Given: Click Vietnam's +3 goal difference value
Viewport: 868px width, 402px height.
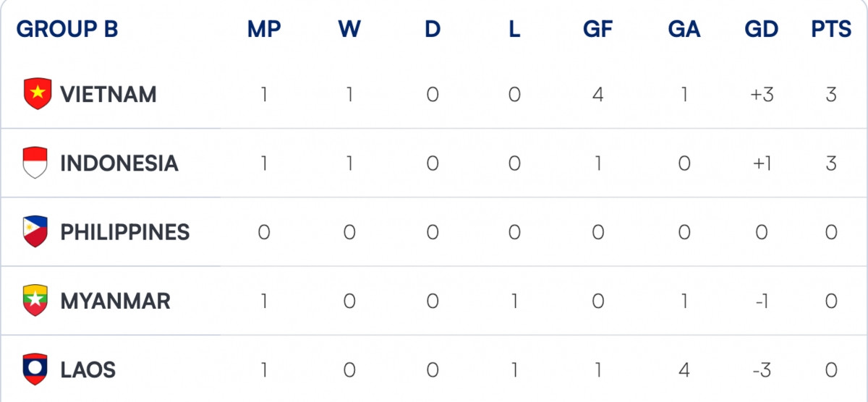Looking at the screenshot, I should pyautogui.click(x=761, y=95).
